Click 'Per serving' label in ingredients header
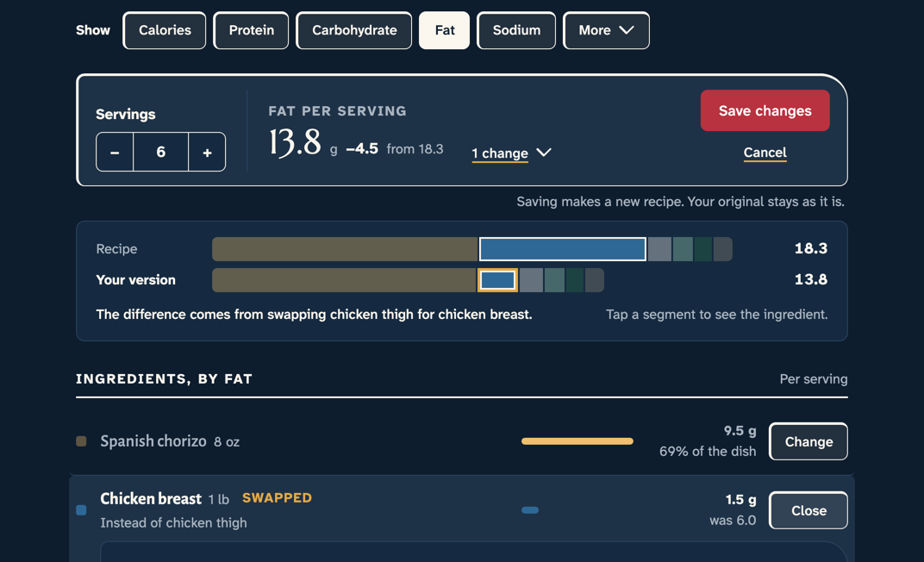This screenshot has height=562, width=924. pos(813,378)
